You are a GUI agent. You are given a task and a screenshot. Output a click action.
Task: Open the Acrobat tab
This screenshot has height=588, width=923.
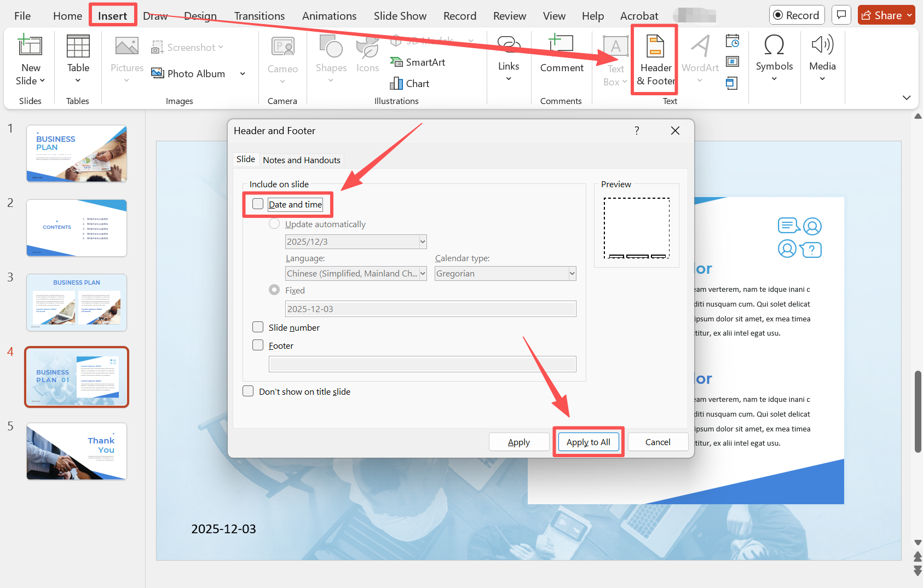pos(639,16)
